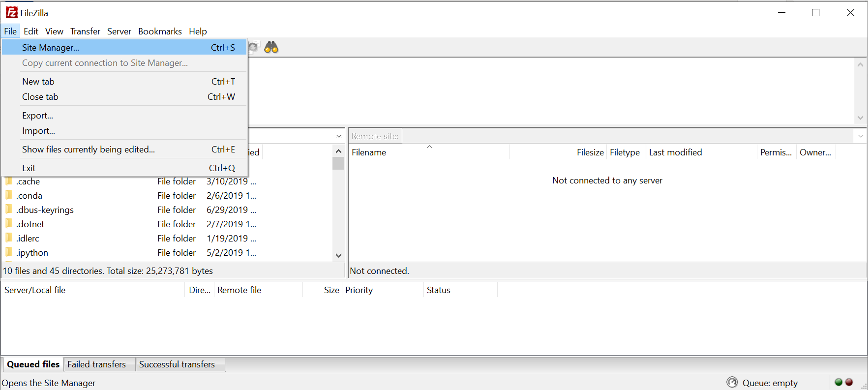Sort remote list by Last modified column
This screenshot has height=390, width=868.
point(701,152)
